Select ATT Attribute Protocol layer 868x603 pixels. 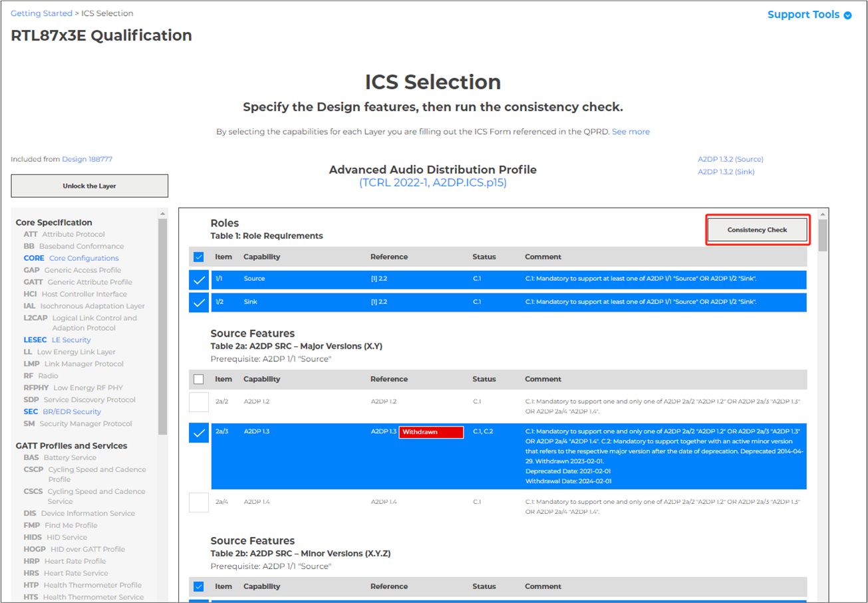[x=64, y=234]
